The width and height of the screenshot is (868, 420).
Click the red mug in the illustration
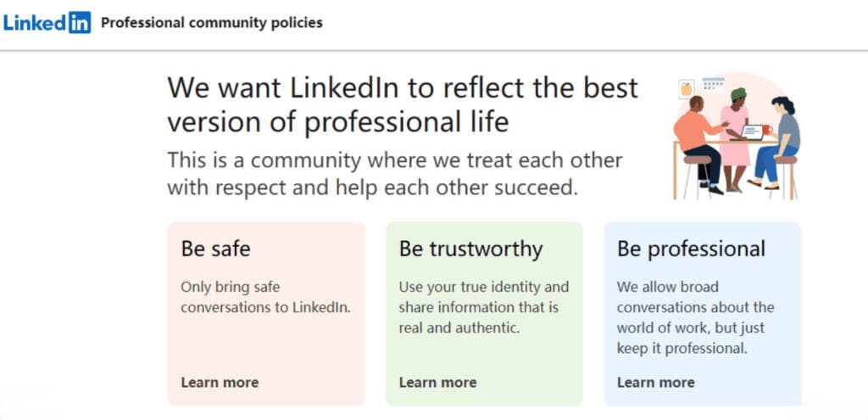pos(767,130)
